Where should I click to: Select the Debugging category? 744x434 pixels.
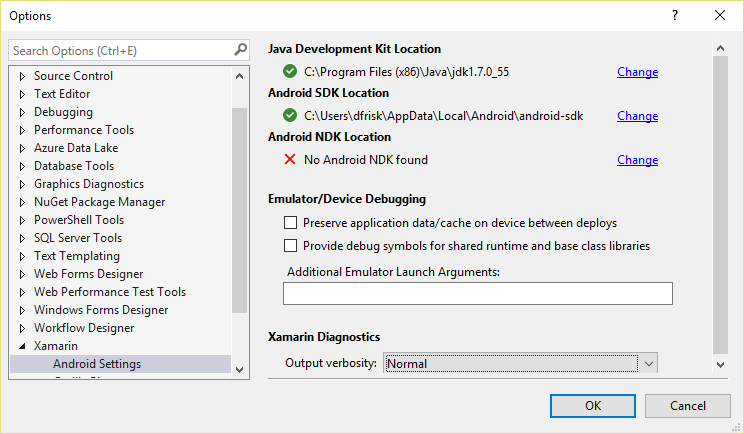pos(63,112)
